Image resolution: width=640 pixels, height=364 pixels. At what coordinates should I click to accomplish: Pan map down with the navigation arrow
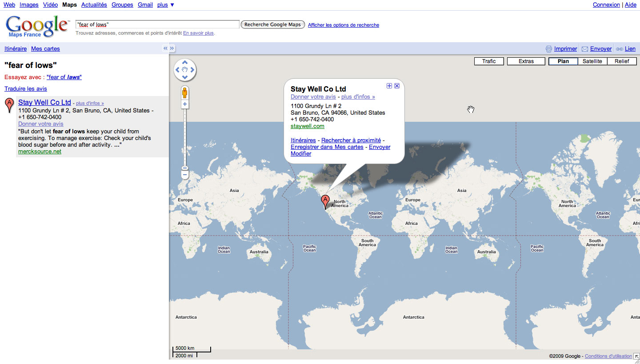(185, 77)
